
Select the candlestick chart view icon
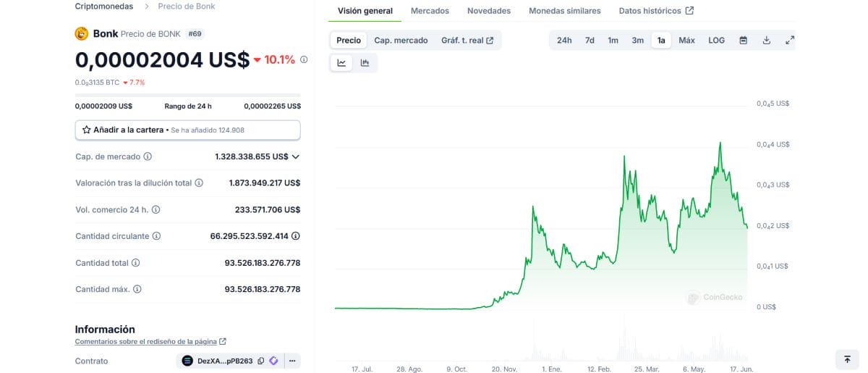(365, 63)
